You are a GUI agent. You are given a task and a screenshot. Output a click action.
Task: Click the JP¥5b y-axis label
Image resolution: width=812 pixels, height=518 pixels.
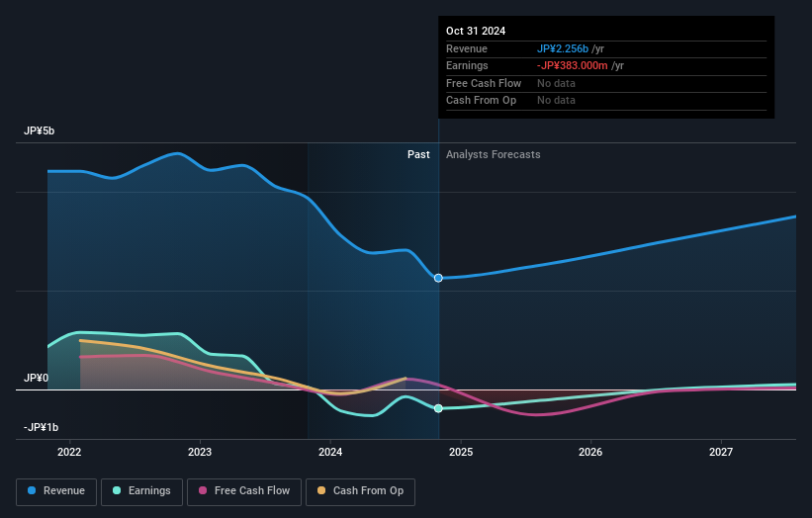pyautogui.click(x=39, y=130)
